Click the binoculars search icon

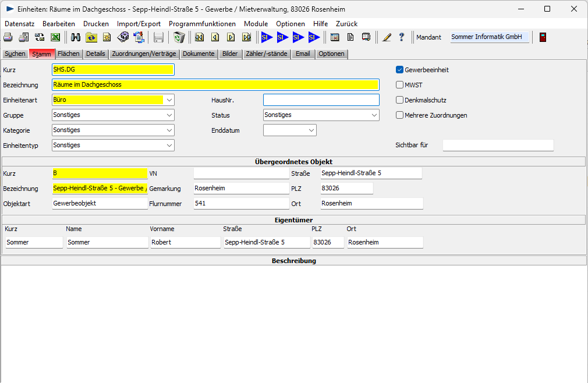click(x=76, y=37)
